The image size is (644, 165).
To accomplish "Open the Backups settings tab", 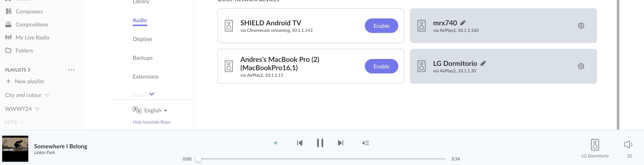I will (143, 58).
